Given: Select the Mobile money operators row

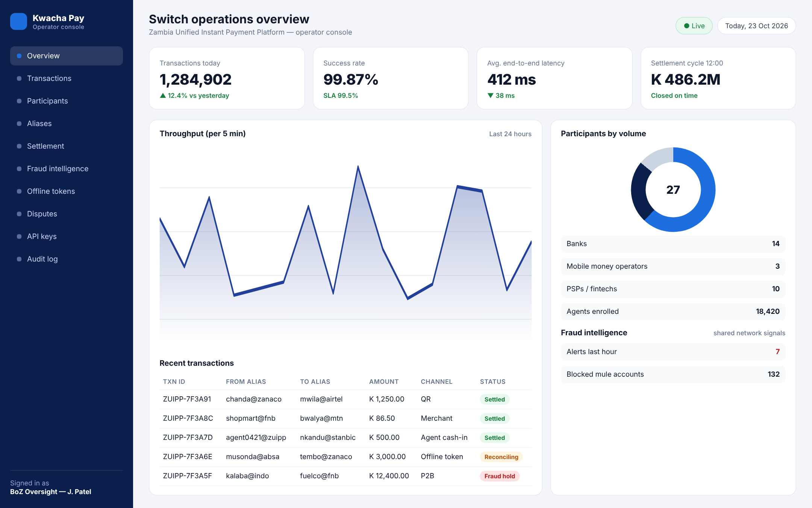Looking at the screenshot, I should (673, 266).
